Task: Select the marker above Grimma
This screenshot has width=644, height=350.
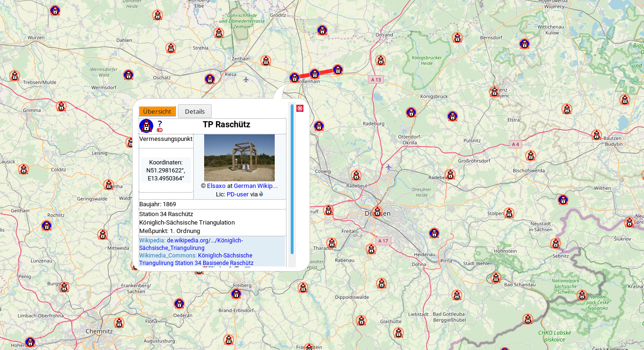Action: [61, 107]
